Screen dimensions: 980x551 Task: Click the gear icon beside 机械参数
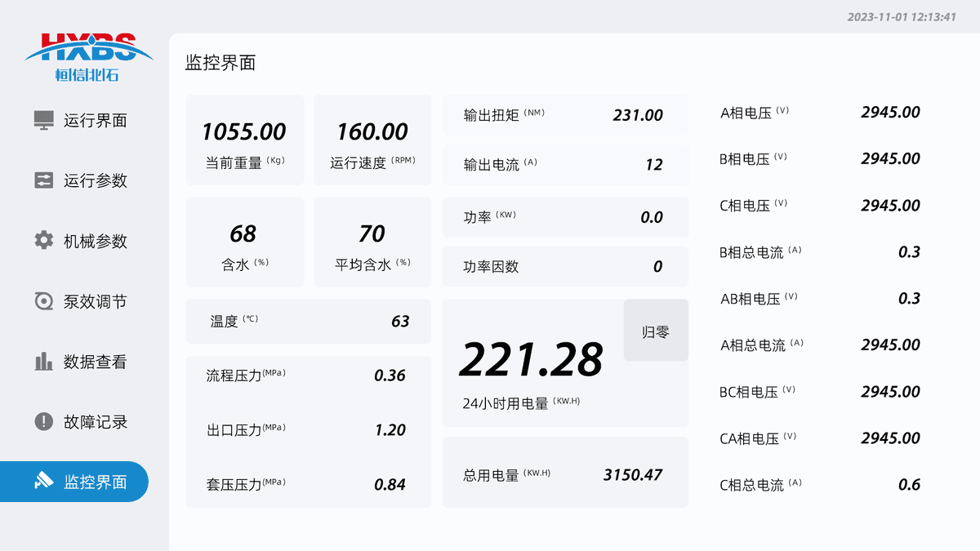(x=43, y=241)
